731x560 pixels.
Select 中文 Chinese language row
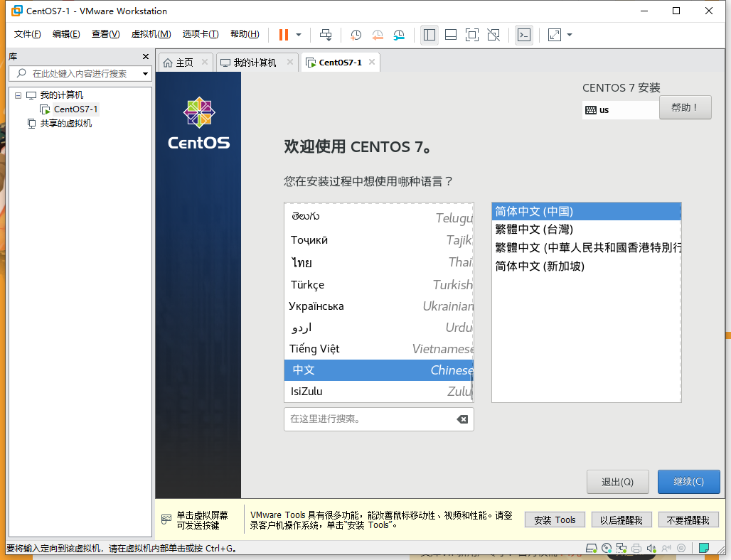(x=378, y=370)
